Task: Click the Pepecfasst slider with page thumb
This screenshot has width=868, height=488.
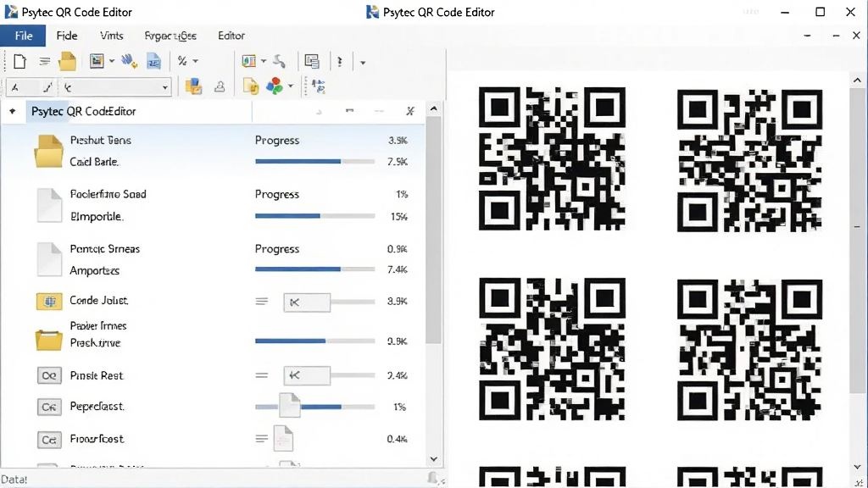Action: click(315, 407)
